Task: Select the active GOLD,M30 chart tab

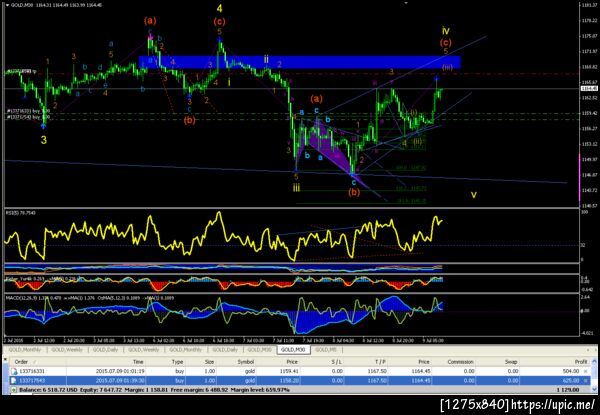Action: point(293,350)
